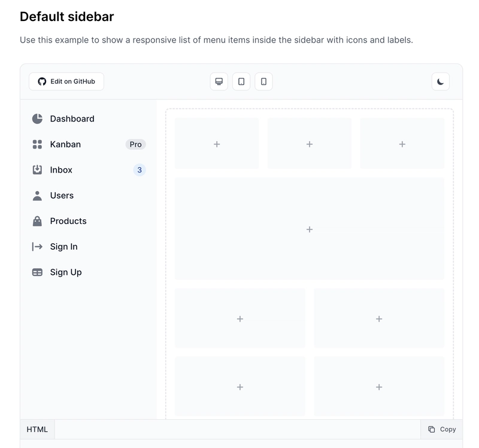Open the HTML code tab

pos(37,429)
